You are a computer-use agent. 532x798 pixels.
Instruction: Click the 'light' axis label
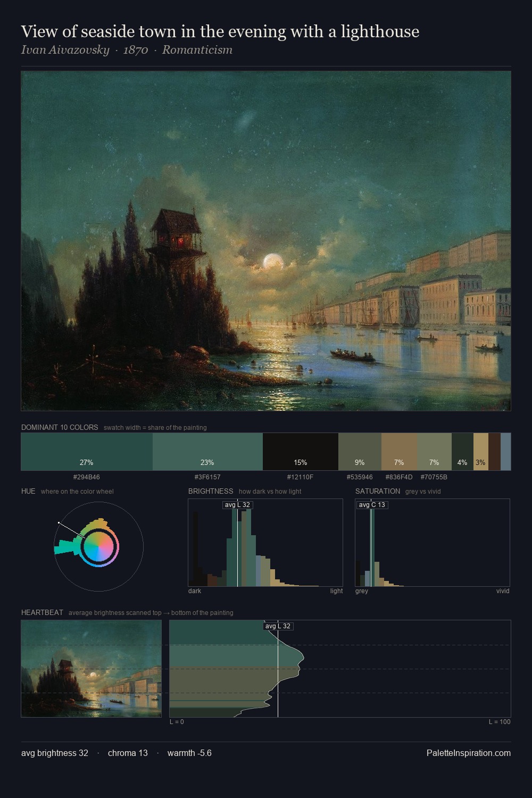(x=337, y=591)
